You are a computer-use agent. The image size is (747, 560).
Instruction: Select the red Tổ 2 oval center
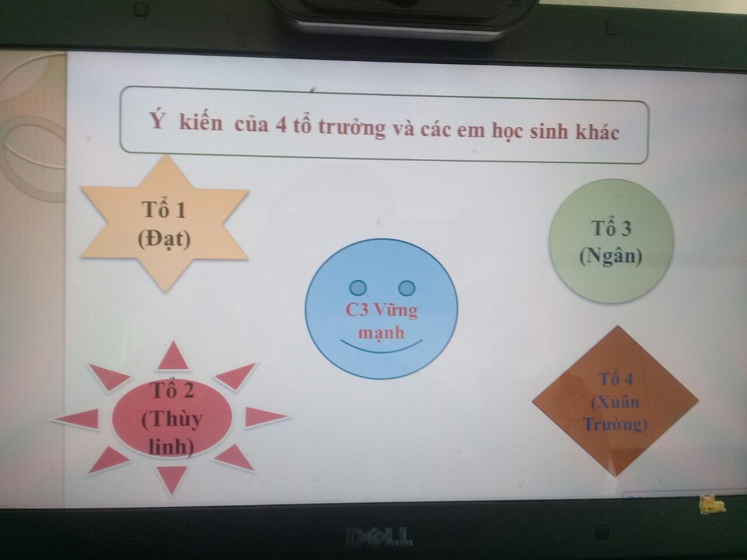172,418
